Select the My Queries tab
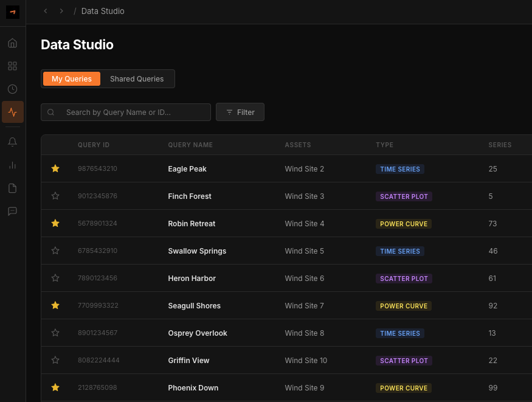The image size is (532, 402). pyautogui.click(x=72, y=78)
